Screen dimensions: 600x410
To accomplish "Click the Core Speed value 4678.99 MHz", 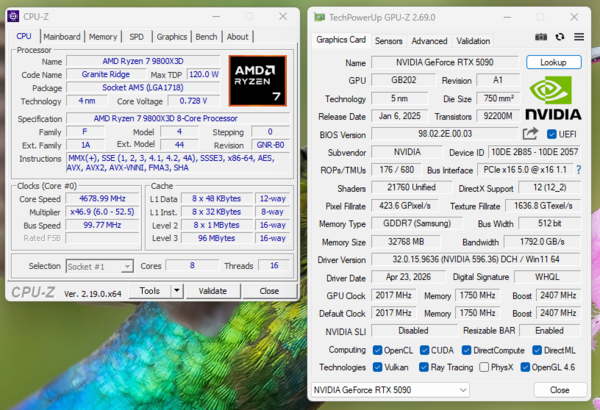I will pos(102,198).
